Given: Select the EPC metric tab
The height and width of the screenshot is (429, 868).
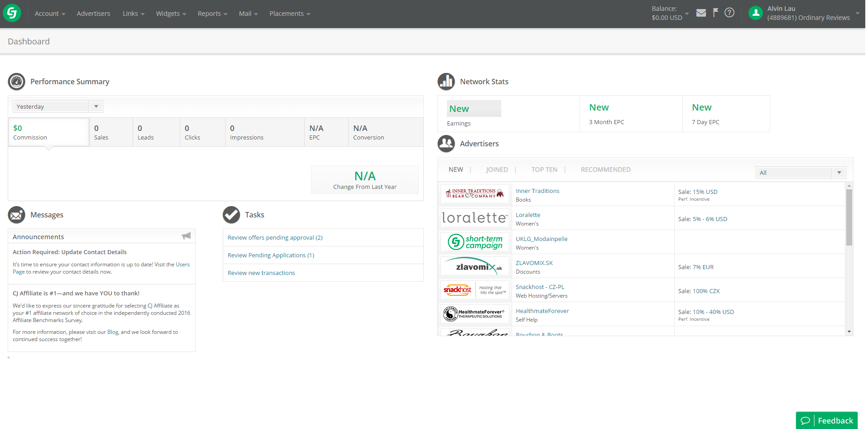Looking at the screenshot, I should [x=326, y=132].
